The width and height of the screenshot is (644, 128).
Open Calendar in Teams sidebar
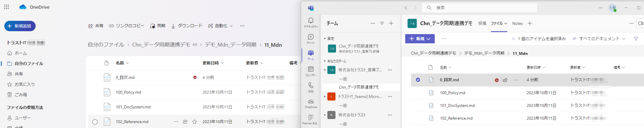tap(311, 71)
